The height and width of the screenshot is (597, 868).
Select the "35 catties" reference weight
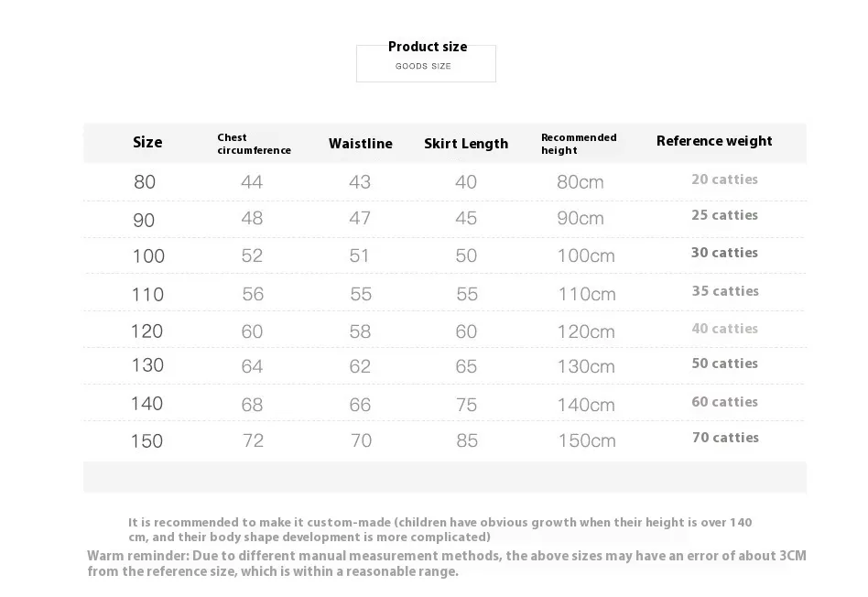coord(724,291)
